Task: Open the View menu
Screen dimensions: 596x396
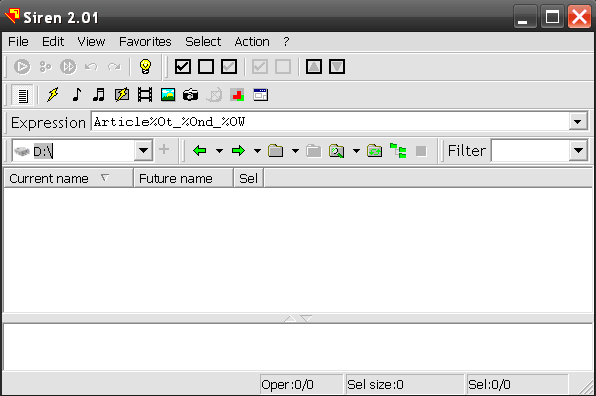Action: point(91,41)
